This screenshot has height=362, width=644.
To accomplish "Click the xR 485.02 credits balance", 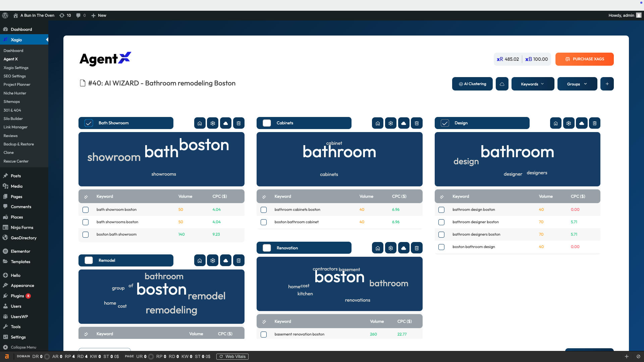I will pos(508,59).
